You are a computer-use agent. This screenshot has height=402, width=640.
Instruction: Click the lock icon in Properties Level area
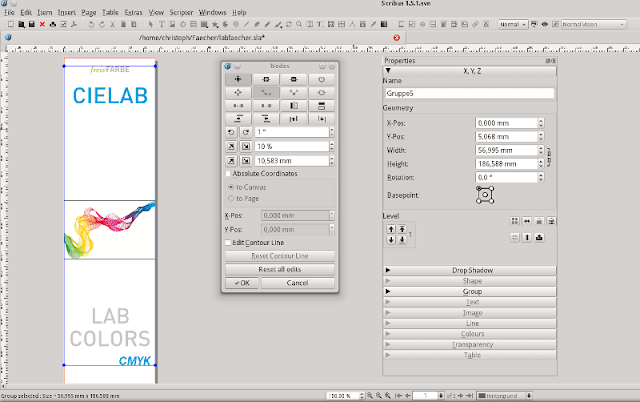[x=539, y=221]
